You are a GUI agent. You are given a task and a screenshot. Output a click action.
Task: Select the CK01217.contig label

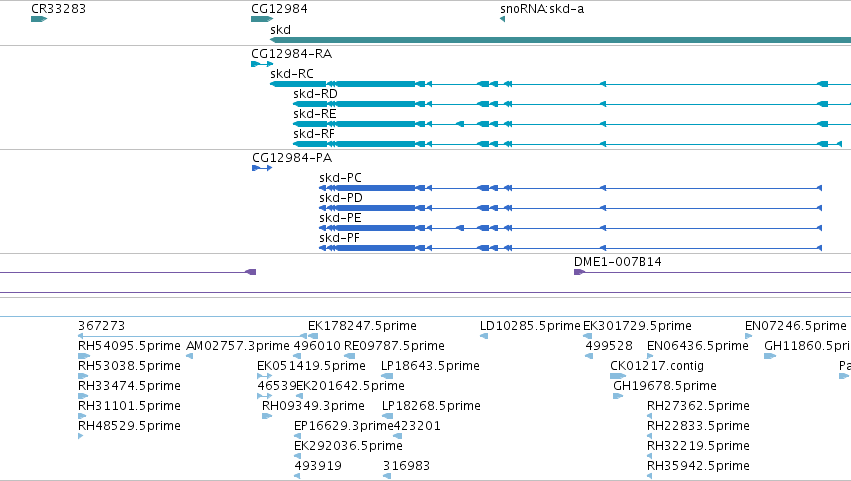tap(657, 366)
